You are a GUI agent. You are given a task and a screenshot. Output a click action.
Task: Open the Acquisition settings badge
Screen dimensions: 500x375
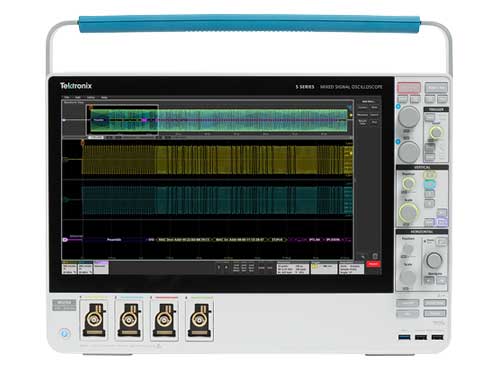click(x=351, y=268)
